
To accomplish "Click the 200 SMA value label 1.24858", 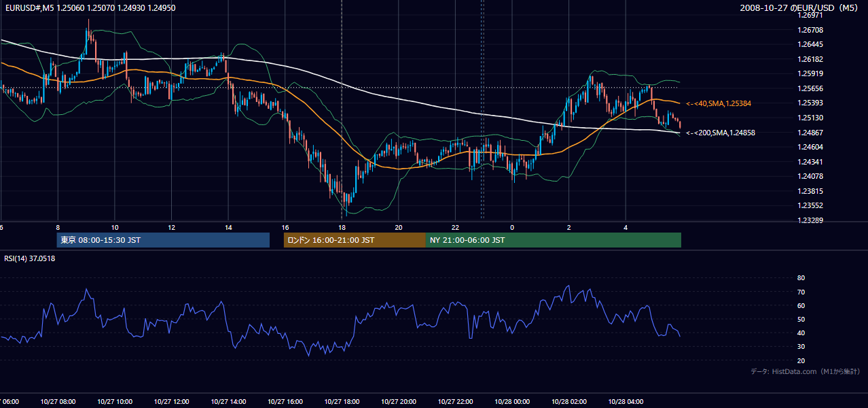I will coord(720,133).
